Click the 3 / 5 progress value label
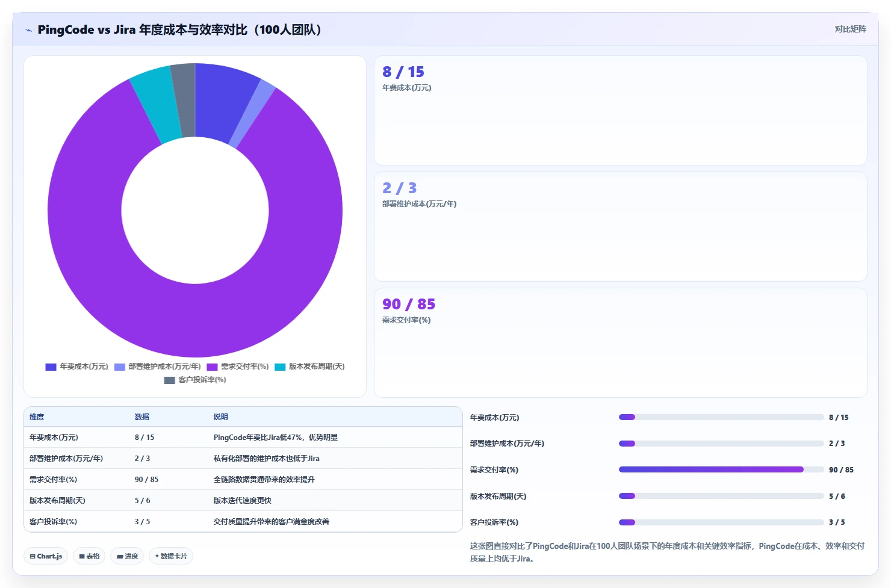This screenshot has height=588, width=891. coord(837,522)
